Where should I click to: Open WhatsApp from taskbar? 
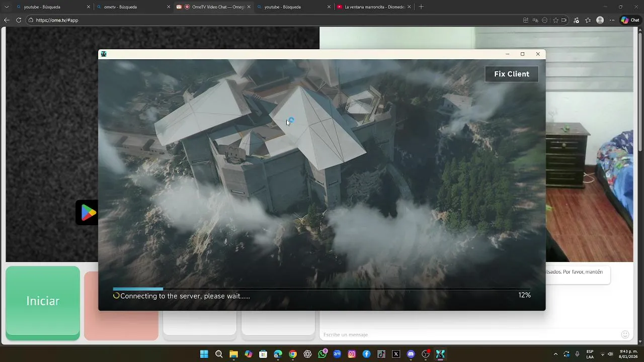click(323, 354)
